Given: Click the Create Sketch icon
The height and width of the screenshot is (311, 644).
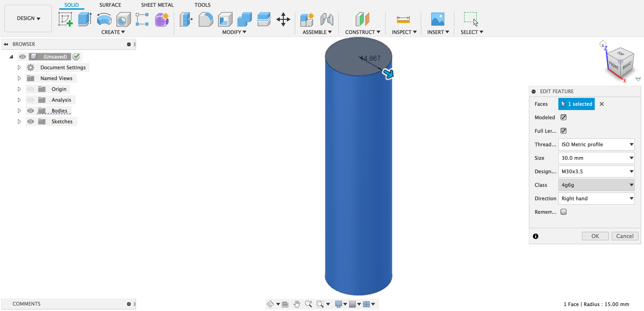Looking at the screenshot, I should click(x=65, y=19).
